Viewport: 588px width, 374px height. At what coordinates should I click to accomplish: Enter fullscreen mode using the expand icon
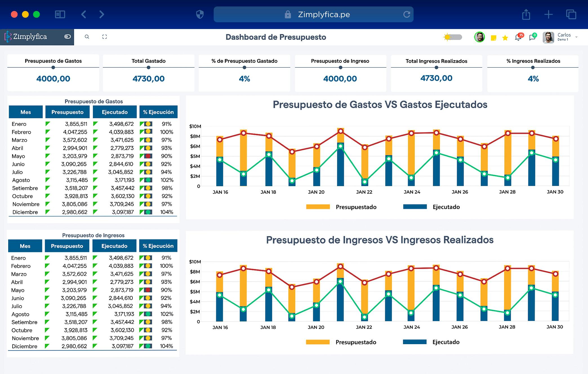(x=104, y=37)
